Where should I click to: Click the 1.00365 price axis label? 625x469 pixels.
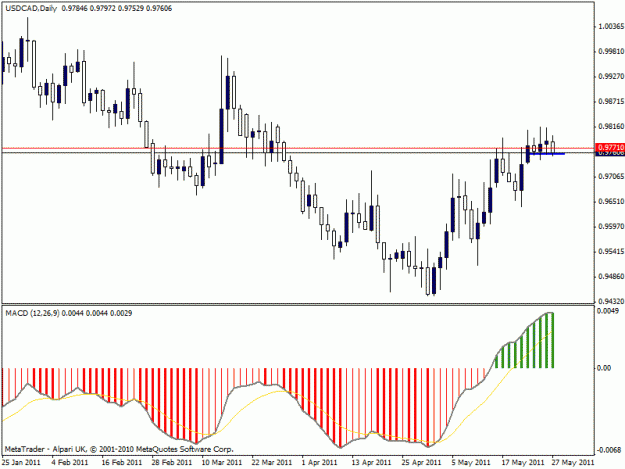pyautogui.click(x=611, y=26)
